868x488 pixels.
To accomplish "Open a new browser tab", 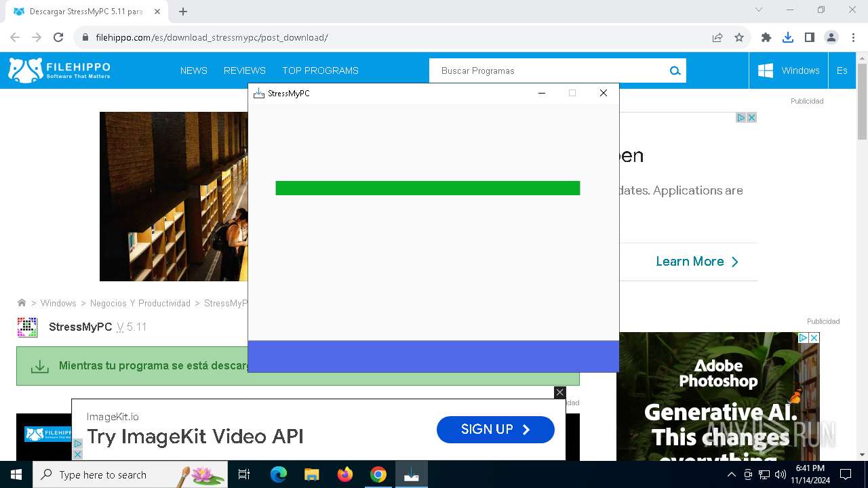I will pos(183,12).
